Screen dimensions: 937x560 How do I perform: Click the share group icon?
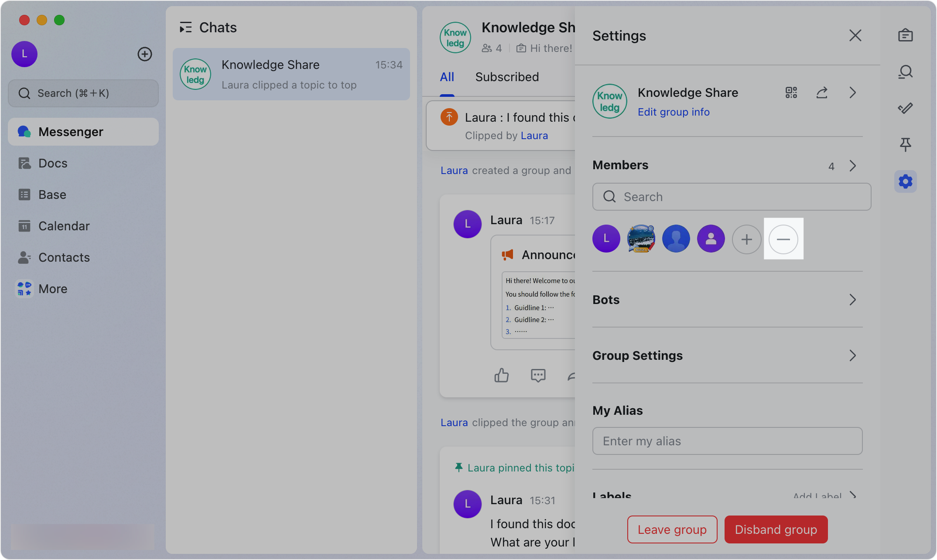coord(822,92)
